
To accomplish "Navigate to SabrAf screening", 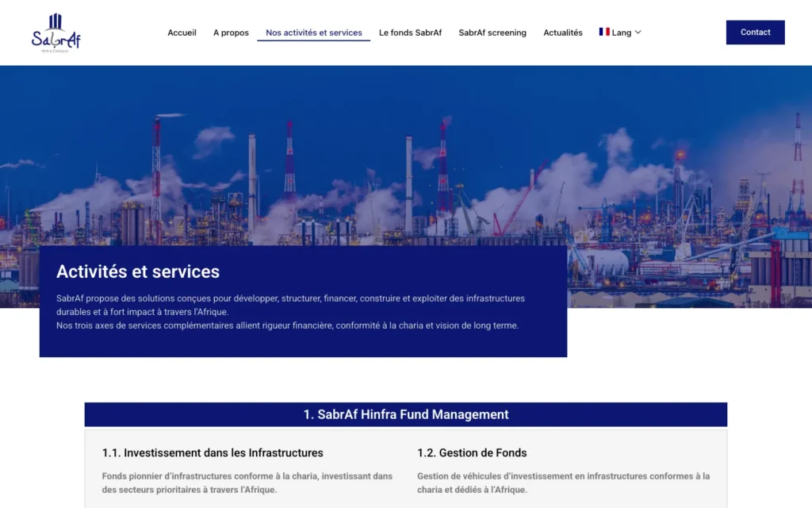I will pyautogui.click(x=492, y=33).
